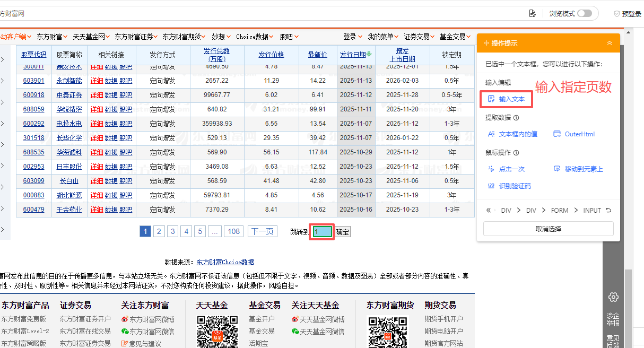Click the 涉企举报 gear icon

click(613, 297)
